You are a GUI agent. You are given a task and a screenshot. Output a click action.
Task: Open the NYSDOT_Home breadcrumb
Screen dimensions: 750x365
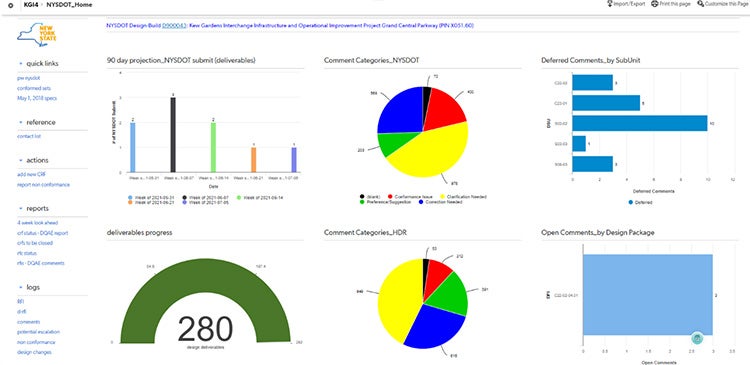69,5
